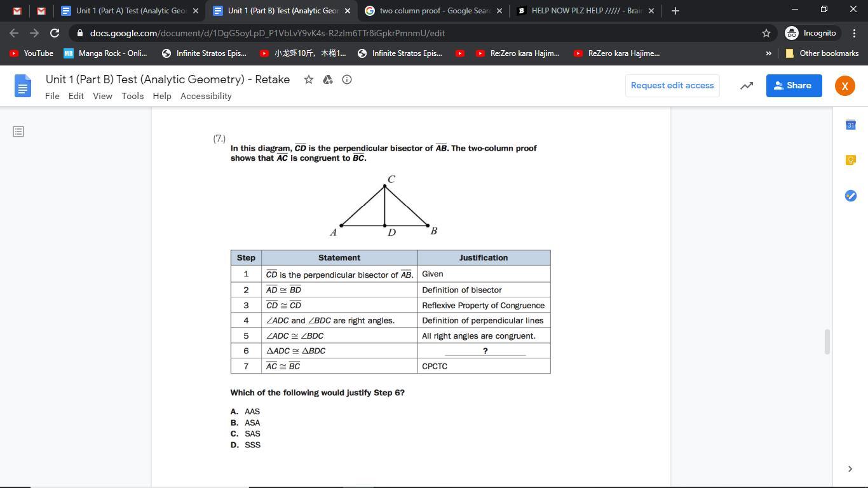Click the Step 6 question mark blank
This screenshot has width=868, height=488.
click(485, 351)
